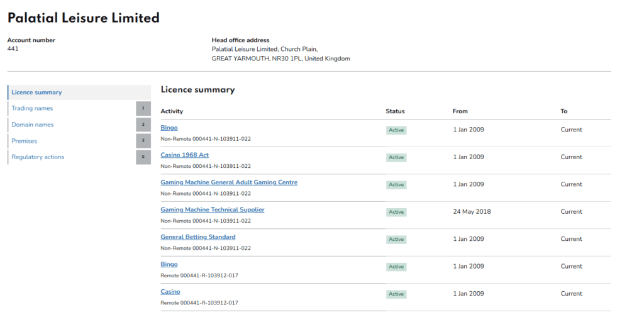Open the Non-Remote Bingo licence link
This screenshot has height=317, width=644.
pos(169,128)
